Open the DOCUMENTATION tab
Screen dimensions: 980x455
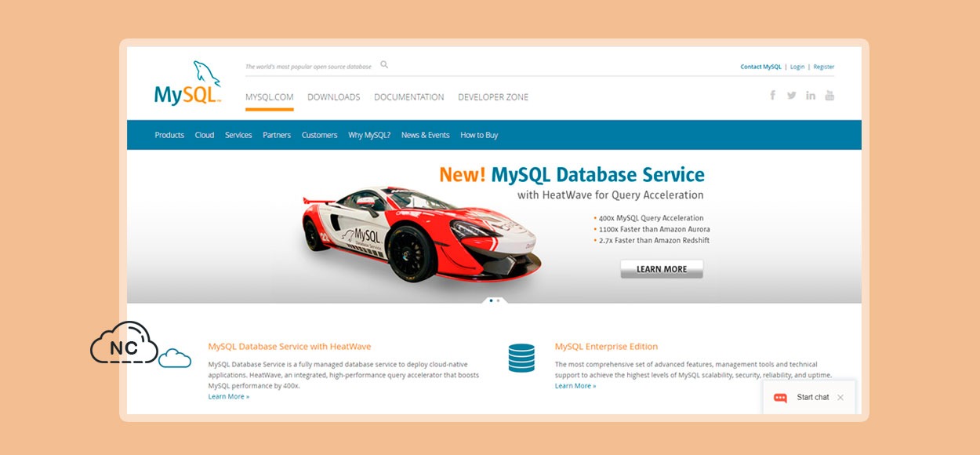tap(409, 97)
